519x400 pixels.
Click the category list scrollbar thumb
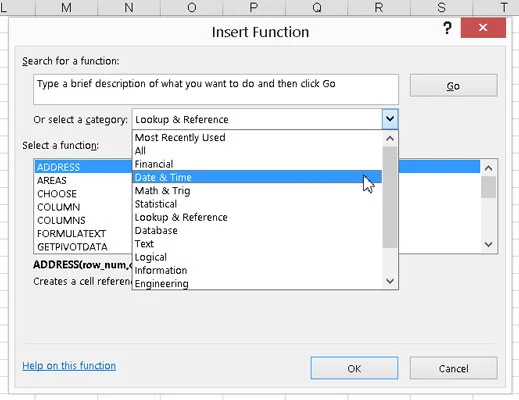(x=390, y=197)
